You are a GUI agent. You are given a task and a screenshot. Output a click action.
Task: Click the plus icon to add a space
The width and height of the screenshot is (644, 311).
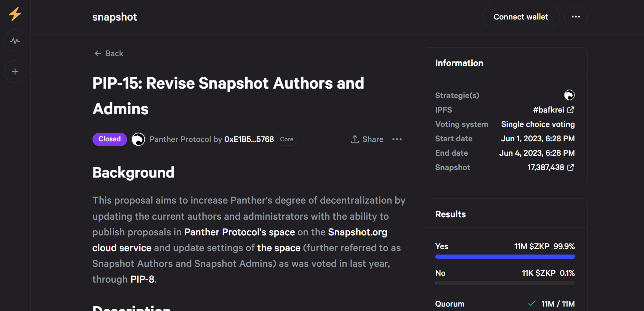(x=15, y=72)
